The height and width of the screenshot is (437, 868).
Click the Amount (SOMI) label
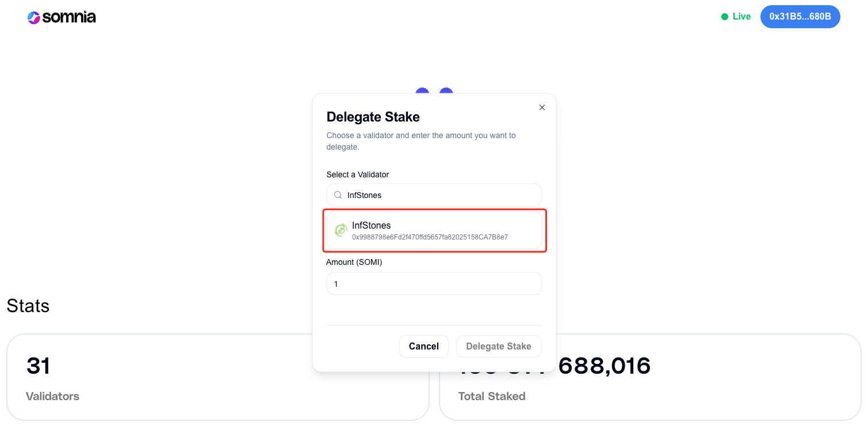(354, 262)
